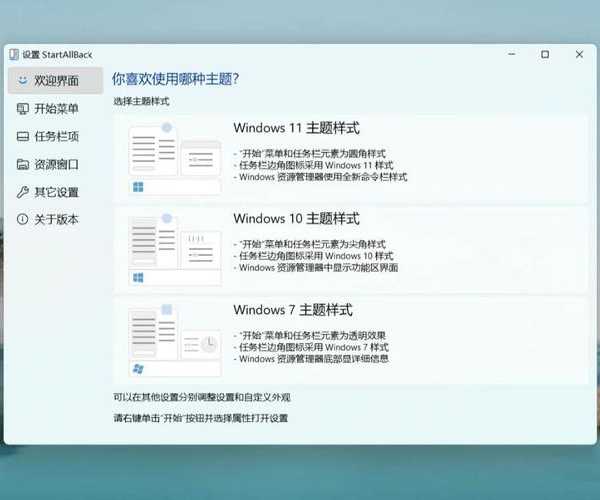Select the smiley icon for 欢迎界面

tap(23, 80)
